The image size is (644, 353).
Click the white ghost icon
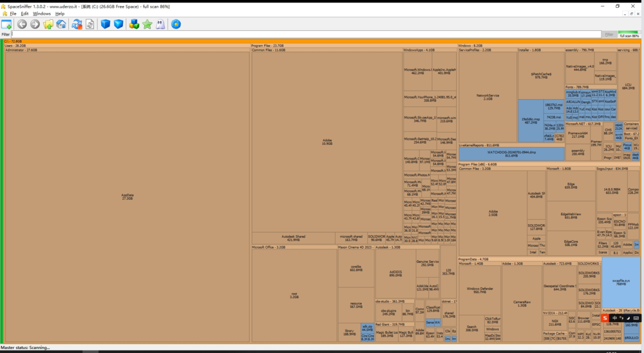(160, 24)
